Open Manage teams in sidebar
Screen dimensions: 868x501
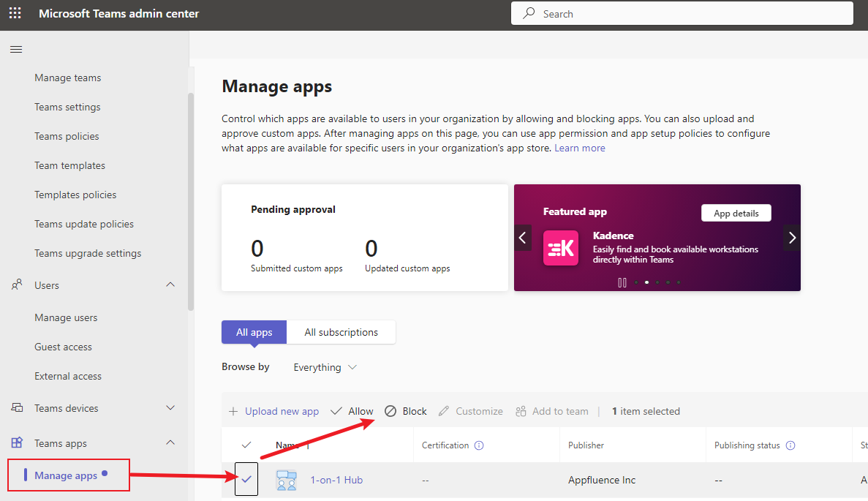[67, 78]
